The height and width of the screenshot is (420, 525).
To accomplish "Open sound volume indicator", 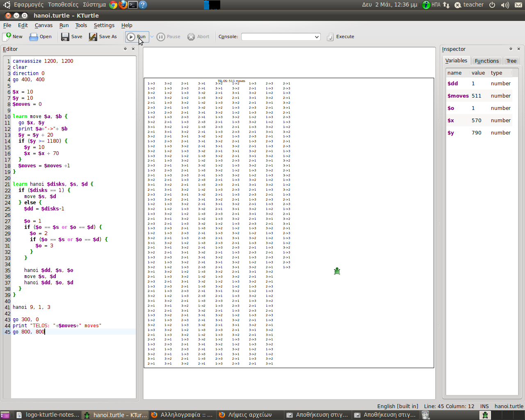I will [505, 5].
